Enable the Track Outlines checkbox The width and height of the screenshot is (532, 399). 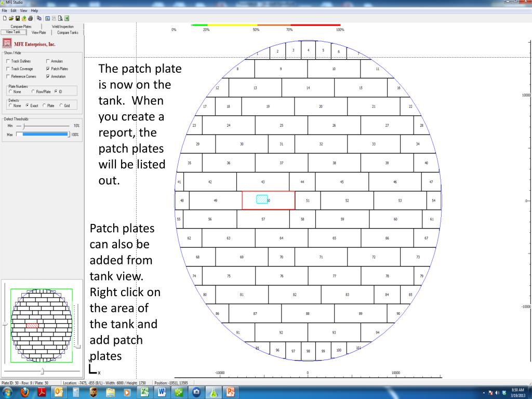8,61
